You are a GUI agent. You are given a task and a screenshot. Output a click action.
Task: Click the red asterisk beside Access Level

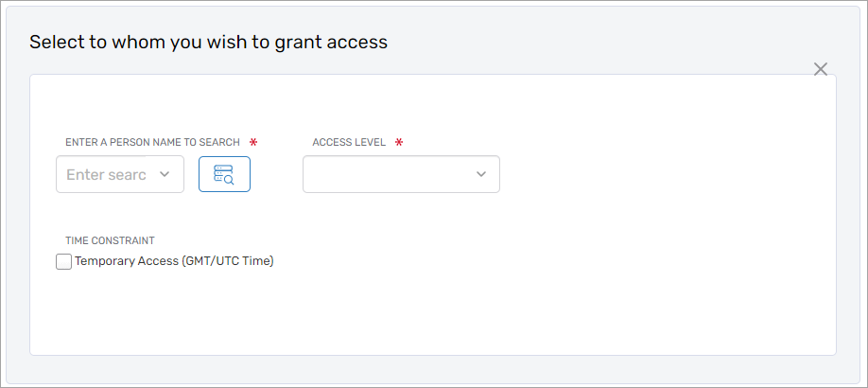coord(399,142)
